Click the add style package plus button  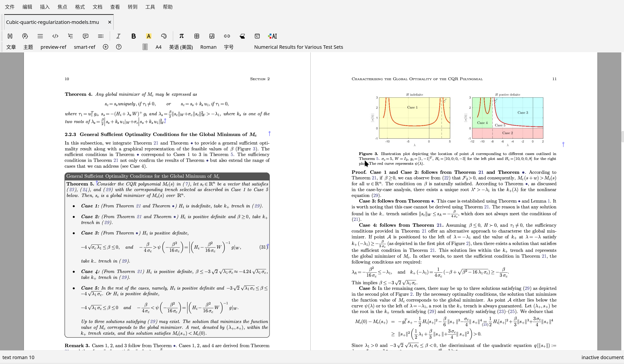pyautogui.click(x=106, y=47)
